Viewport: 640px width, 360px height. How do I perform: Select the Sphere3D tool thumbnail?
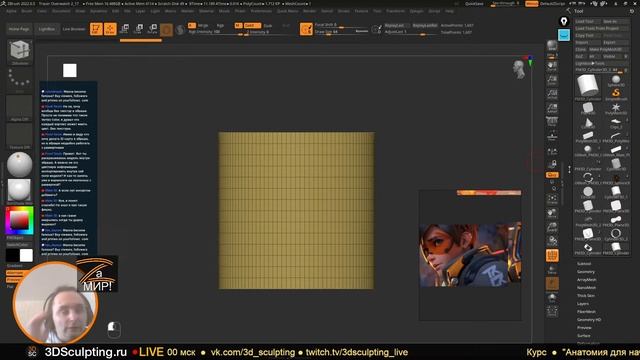[x=616, y=80]
